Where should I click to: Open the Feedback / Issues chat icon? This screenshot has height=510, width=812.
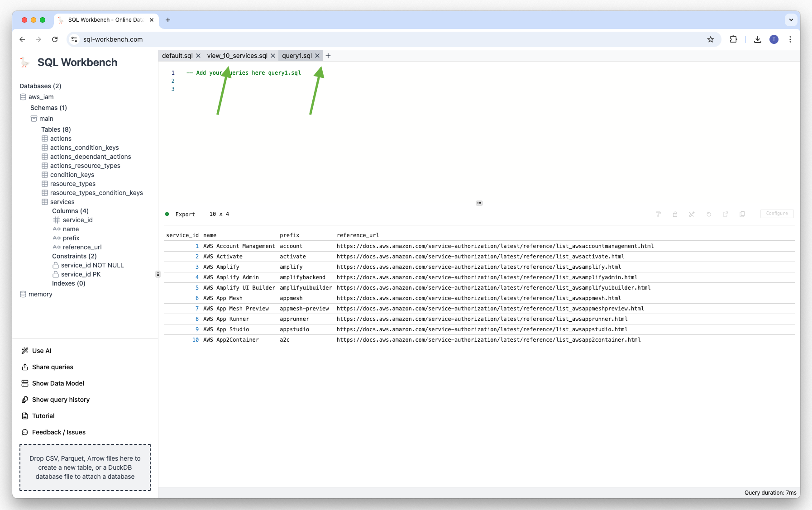tap(25, 432)
